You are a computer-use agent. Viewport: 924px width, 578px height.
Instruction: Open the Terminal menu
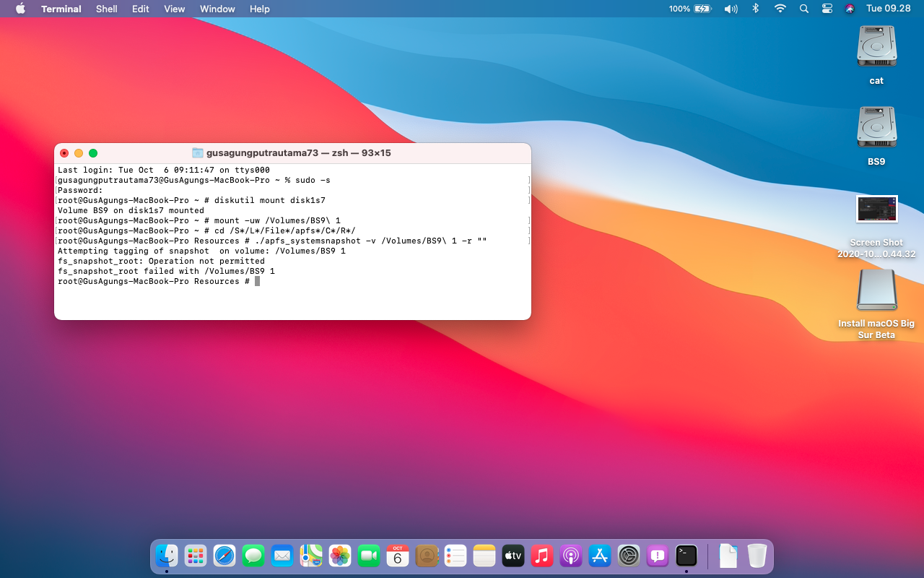click(x=61, y=9)
